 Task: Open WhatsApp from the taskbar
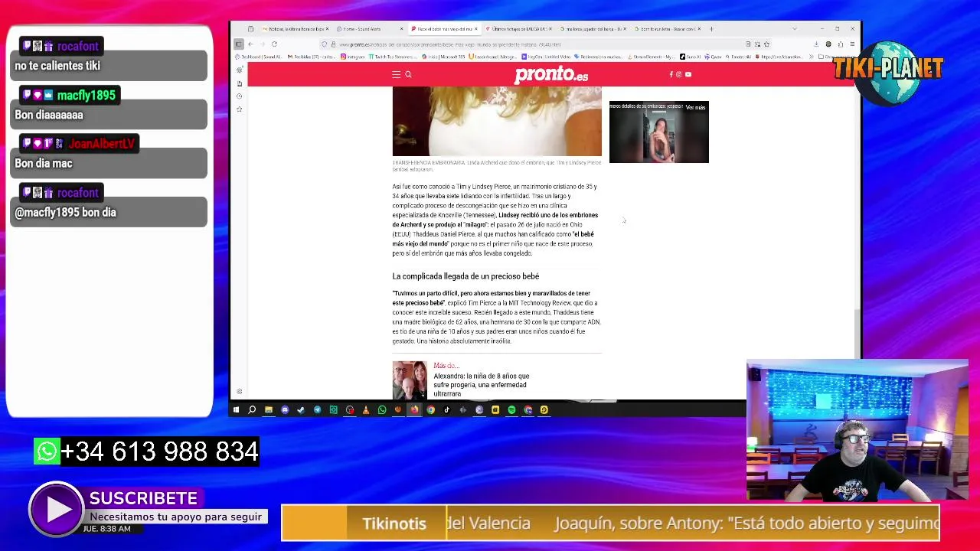382,410
